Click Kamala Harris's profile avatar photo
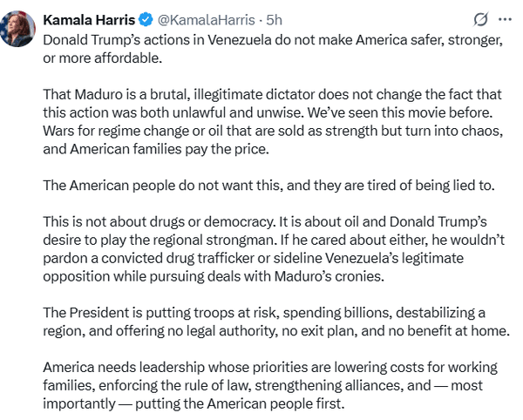523x420 pixels. click(21, 30)
